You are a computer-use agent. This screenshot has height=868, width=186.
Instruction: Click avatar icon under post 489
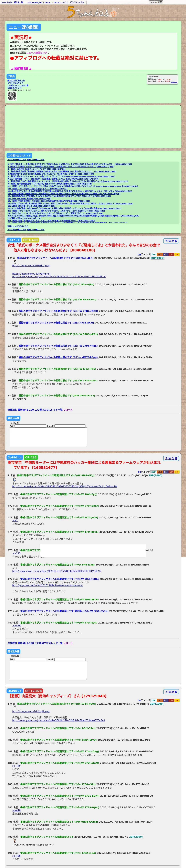14,840
